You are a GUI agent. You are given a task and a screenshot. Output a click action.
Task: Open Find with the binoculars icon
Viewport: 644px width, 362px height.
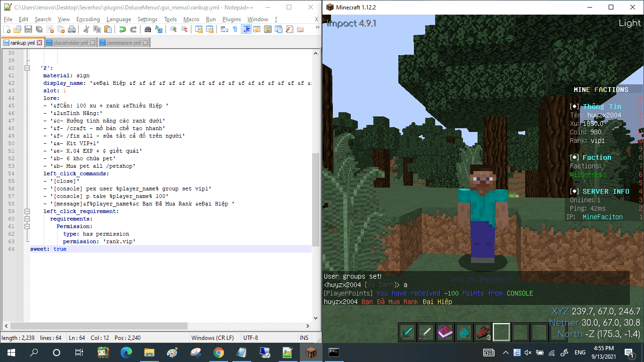point(148,29)
